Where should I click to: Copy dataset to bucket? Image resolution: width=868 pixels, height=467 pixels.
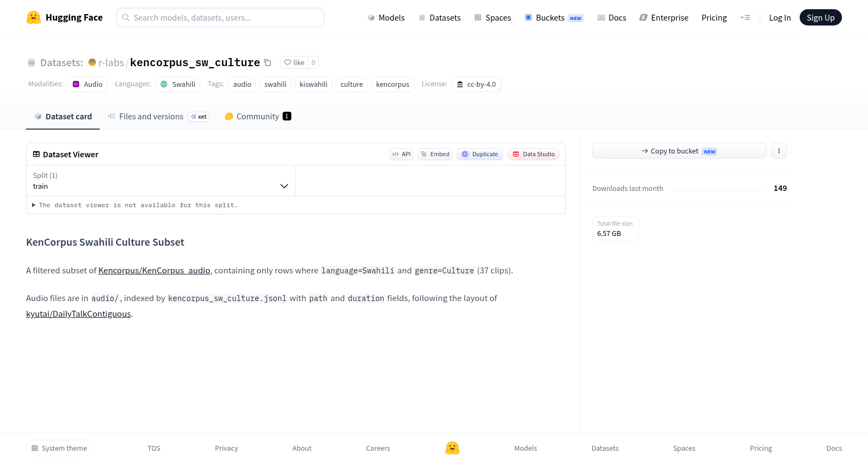[x=679, y=151]
